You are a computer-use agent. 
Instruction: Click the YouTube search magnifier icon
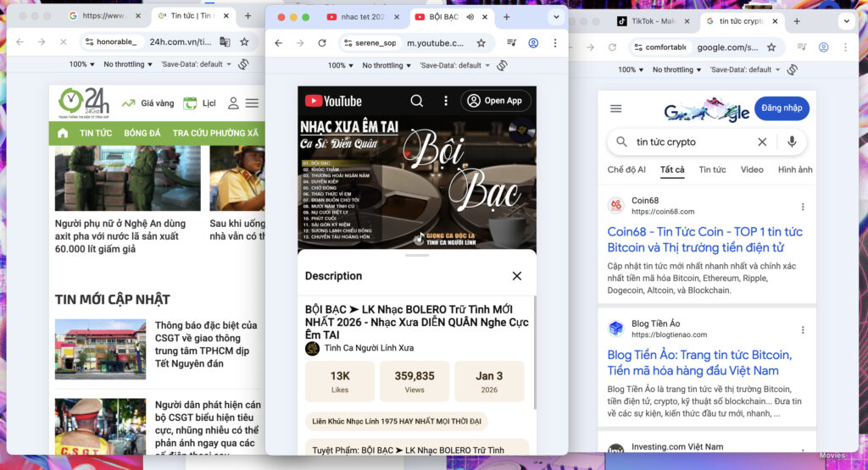click(416, 101)
